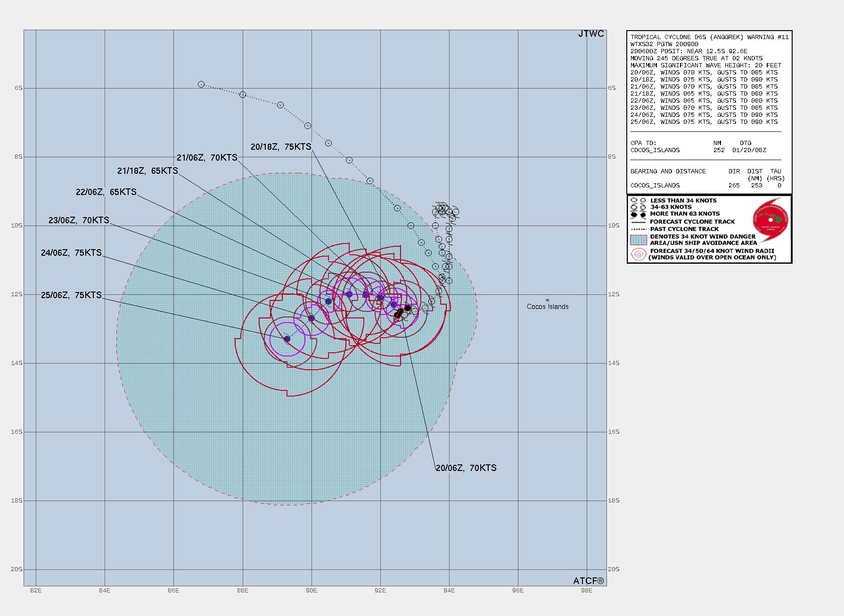Click the 'ATCF®' label on the map
Viewport: 844px width, 616px height.
[x=589, y=581]
